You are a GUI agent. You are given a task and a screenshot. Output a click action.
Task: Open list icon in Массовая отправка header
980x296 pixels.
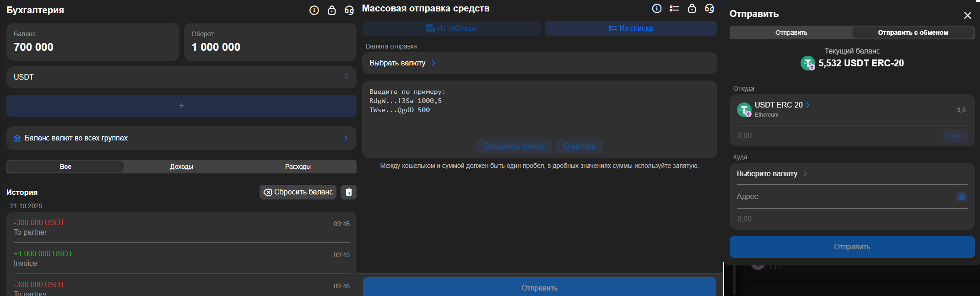point(674,8)
